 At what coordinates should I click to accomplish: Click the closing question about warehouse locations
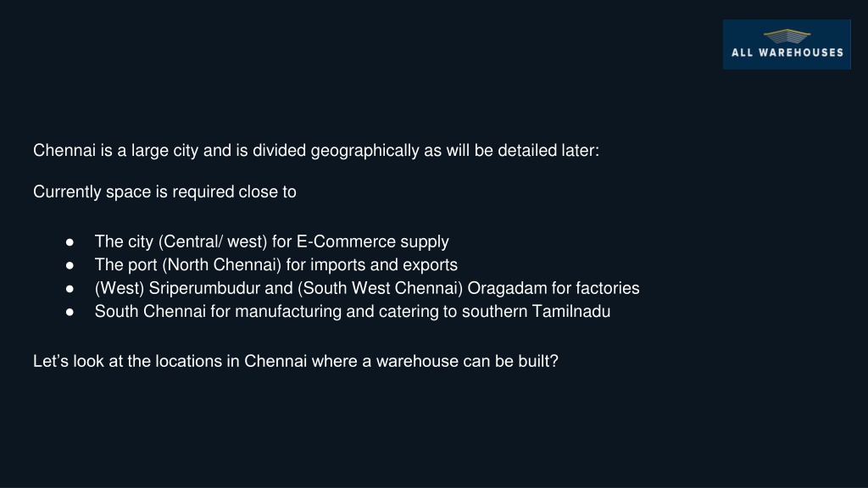click(x=296, y=361)
